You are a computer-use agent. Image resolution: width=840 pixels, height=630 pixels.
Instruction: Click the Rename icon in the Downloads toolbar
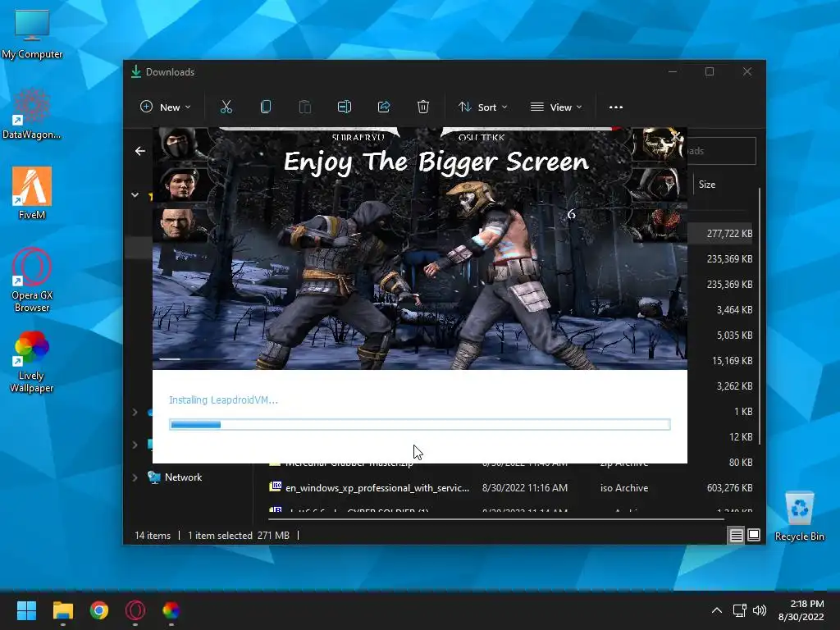(x=345, y=107)
